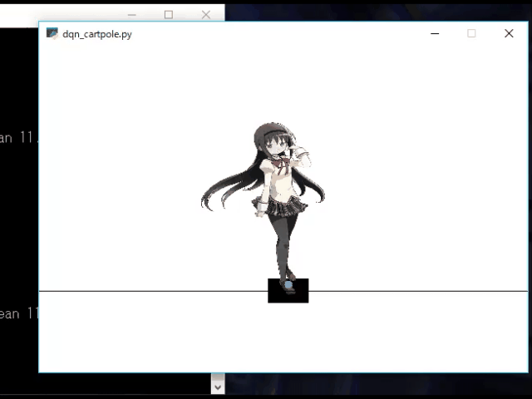Click the disabled maximize button of dqn_cartpole.py

(471, 33)
